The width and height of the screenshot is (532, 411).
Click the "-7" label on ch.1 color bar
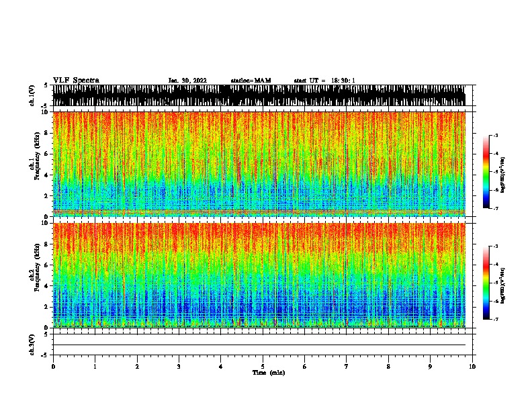pyautogui.click(x=496, y=208)
